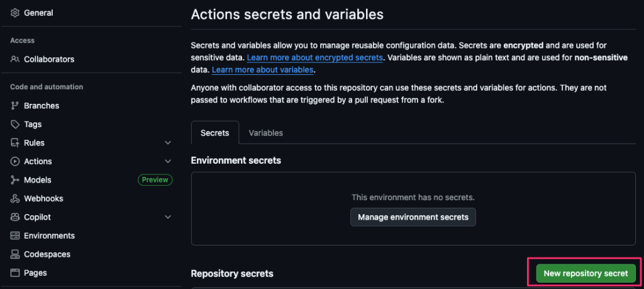
Task: Expand the Copilot section chevron
Action: click(x=167, y=217)
